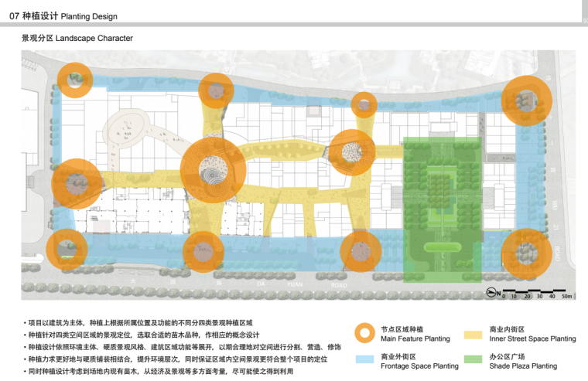Click the orange ring Main Feature Planting legend icon
Viewport: 588px width, 381px height.
(x=364, y=333)
